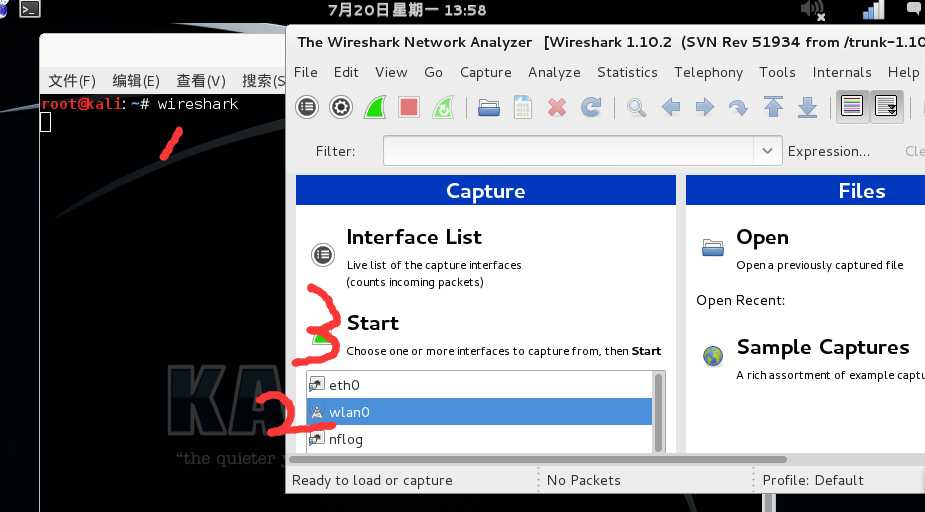
Task: Click the interface list vertical scrollbar
Action: click(658, 412)
